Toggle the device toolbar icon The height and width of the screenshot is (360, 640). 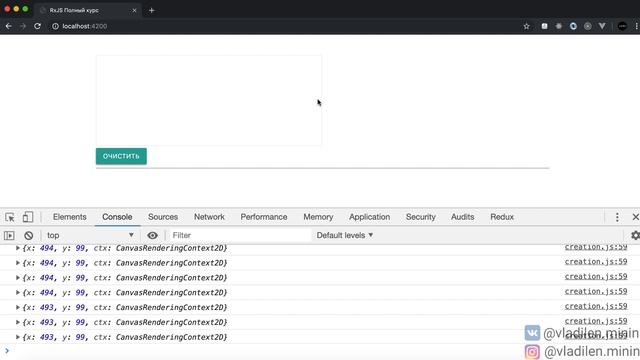pyautogui.click(x=28, y=217)
